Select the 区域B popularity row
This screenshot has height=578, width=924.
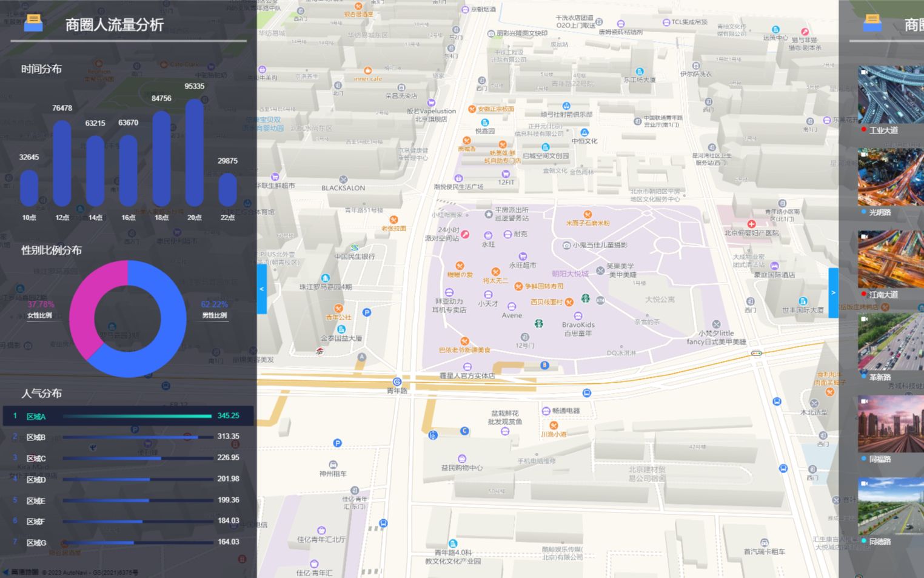pos(128,437)
